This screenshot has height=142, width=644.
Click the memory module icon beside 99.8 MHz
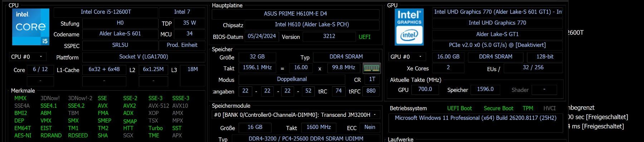click(371, 68)
